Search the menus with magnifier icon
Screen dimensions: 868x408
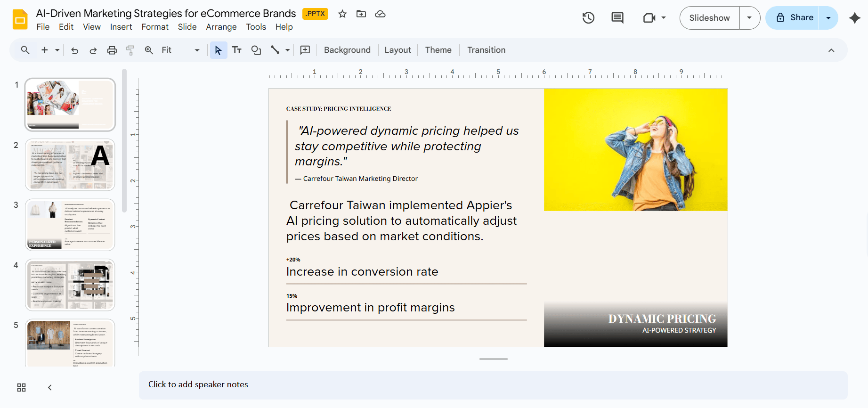tap(25, 50)
